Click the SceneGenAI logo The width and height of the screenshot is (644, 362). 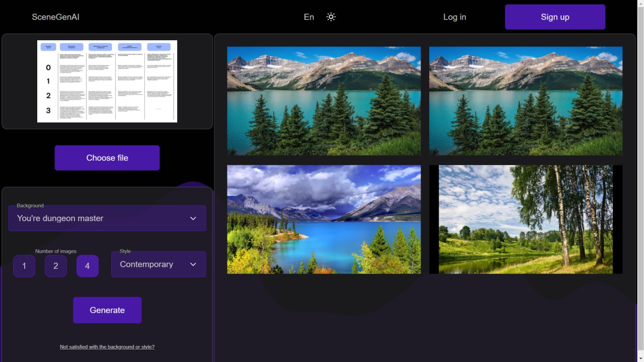55,17
